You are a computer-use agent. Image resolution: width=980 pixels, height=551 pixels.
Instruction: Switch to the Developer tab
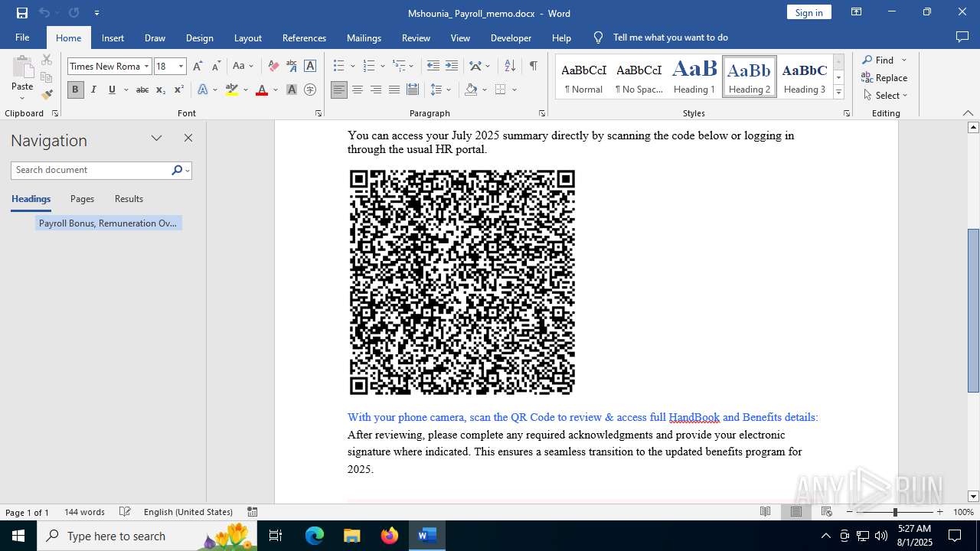tap(511, 37)
